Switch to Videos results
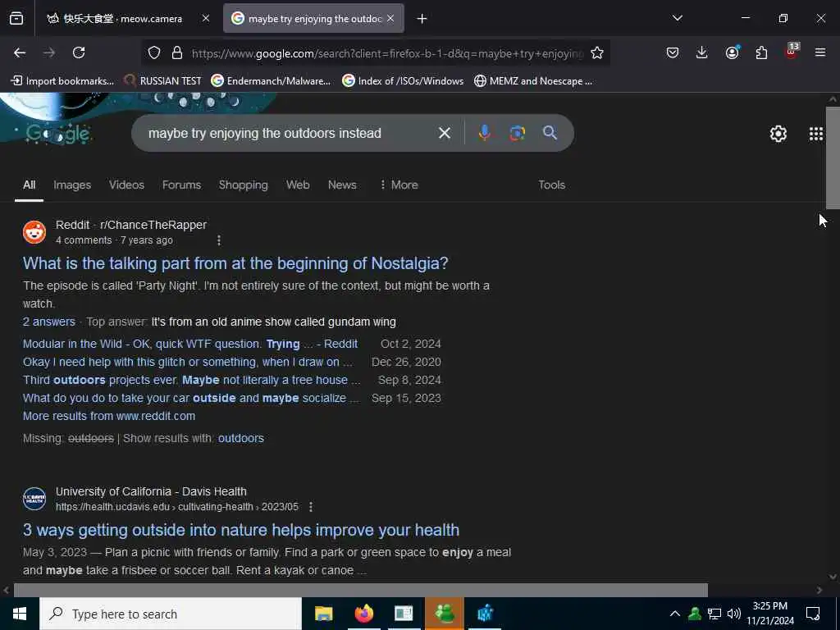This screenshot has height=630, width=840. click(x=126, y=185)
